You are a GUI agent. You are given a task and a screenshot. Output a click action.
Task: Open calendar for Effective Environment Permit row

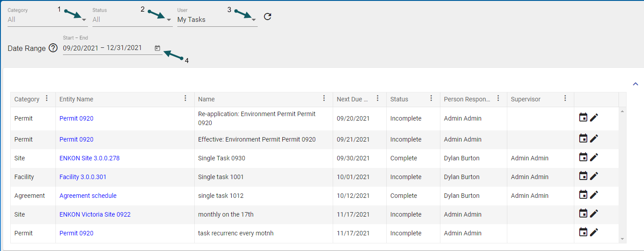[x=583, y=138]
